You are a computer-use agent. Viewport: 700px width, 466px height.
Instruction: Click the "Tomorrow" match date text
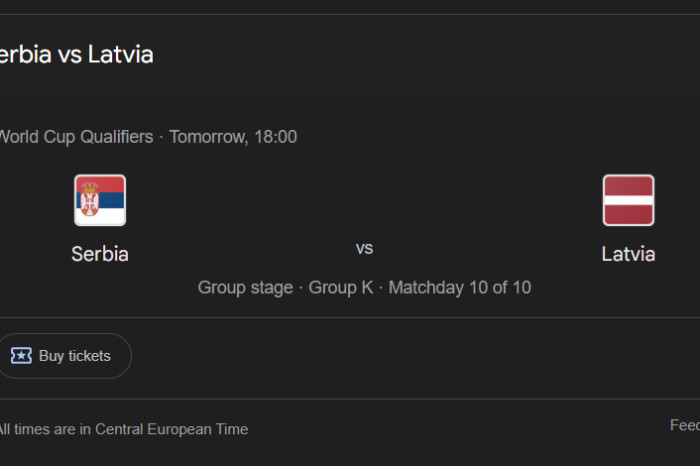pos(207,137)
